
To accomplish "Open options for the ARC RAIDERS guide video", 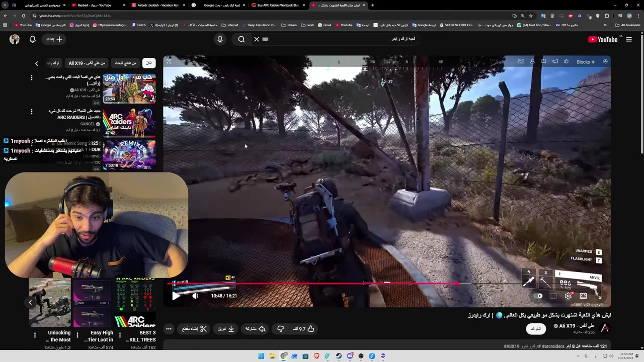I will (32, 112).
